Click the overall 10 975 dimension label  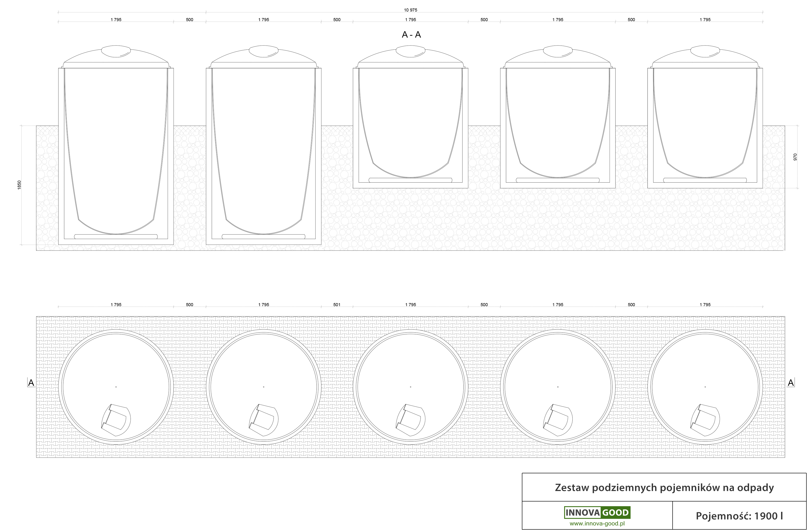pos(411,10)
